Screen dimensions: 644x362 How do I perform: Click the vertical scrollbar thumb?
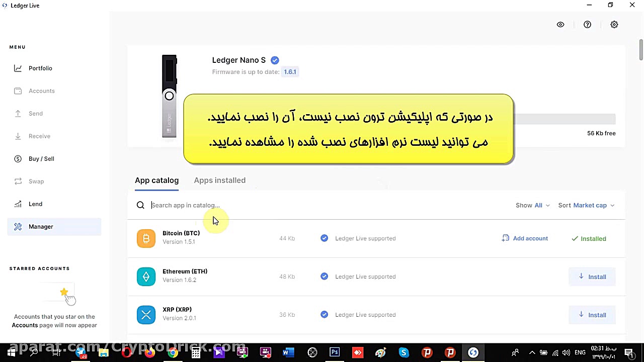click(x=641, y=49)
